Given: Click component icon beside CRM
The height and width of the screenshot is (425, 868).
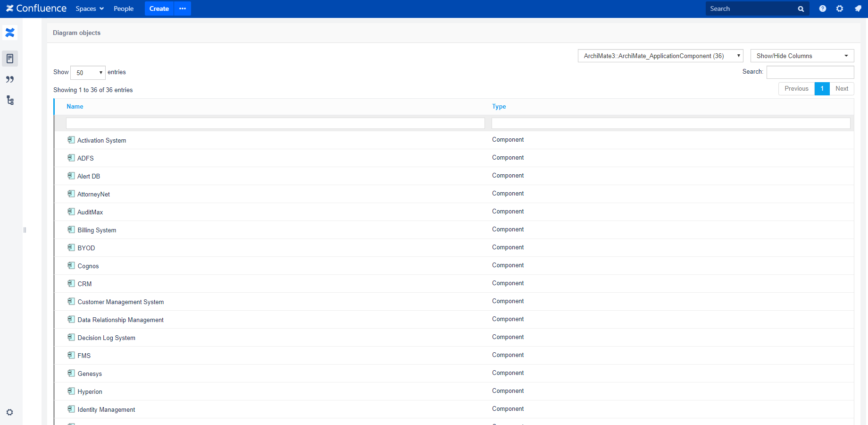Looking at the screenshot, I should click(x=71, y=283).
